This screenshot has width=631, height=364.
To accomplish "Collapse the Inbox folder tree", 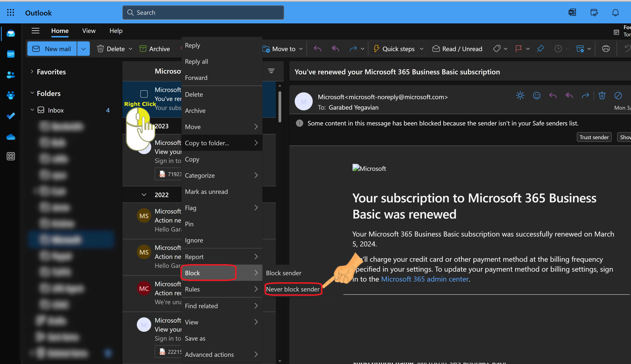I will click(x=32, y=110).
